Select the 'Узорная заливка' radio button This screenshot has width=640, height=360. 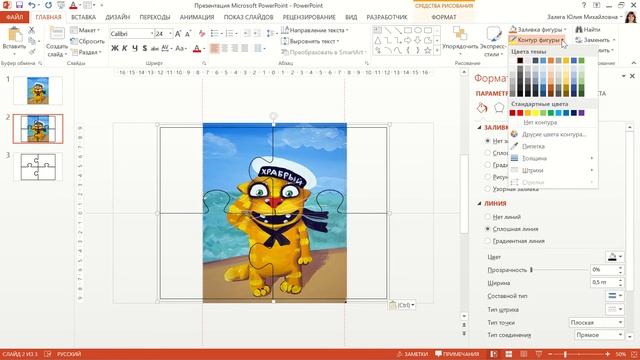point(487,189)
